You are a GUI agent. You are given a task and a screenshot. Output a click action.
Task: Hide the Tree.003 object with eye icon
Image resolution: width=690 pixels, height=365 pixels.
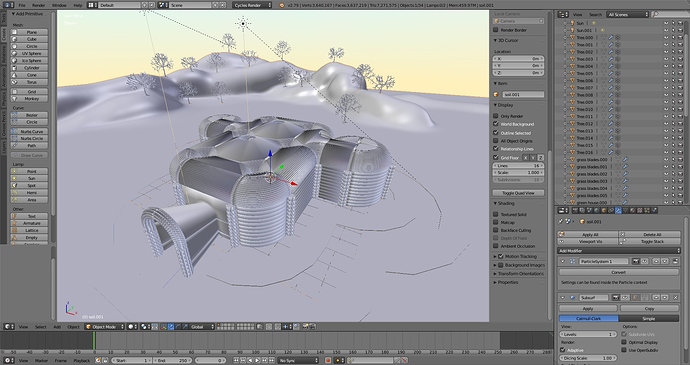666,59
